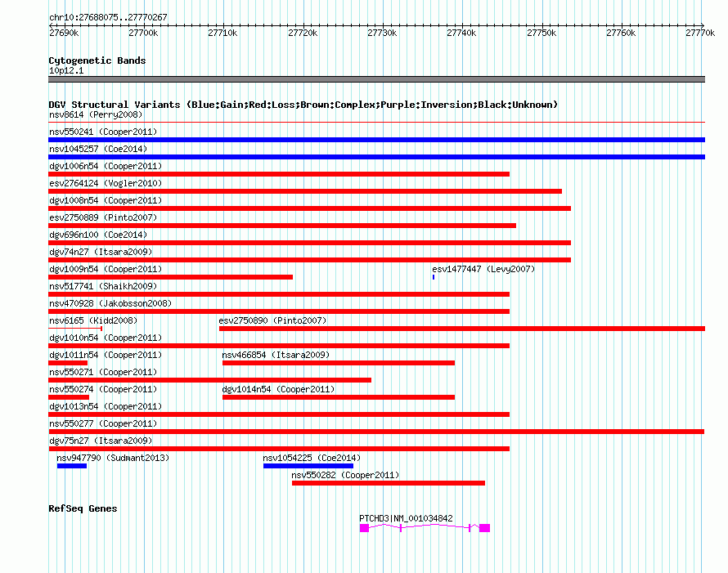This screenshot has height=573, width=728.
Task: Click the 27760k ruler tick label
Action: (621, 33)
